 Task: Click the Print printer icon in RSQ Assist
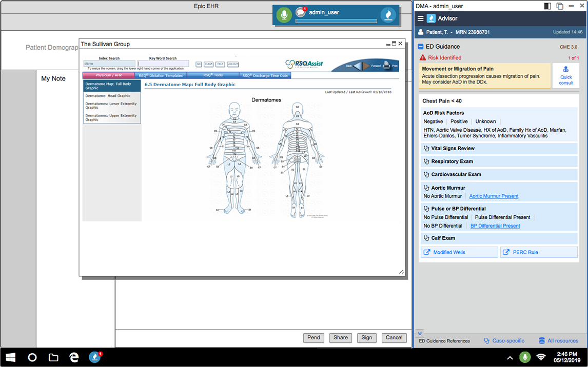point(387,66)
